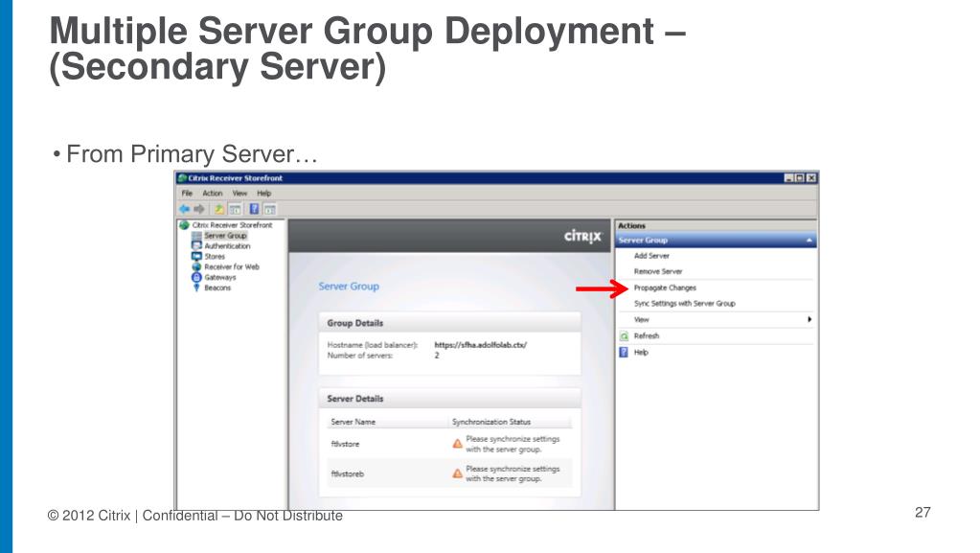The height and width of the screenshot is (553, 980).
Task: Click the Receiver for Web globe icon
Action: [196, 266]
